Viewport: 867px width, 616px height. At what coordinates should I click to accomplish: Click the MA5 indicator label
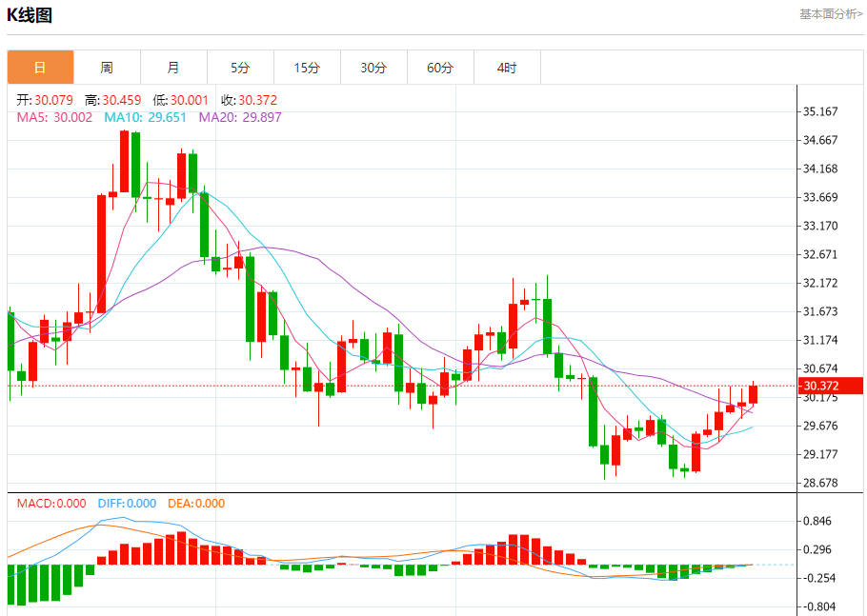click(54, 117)
